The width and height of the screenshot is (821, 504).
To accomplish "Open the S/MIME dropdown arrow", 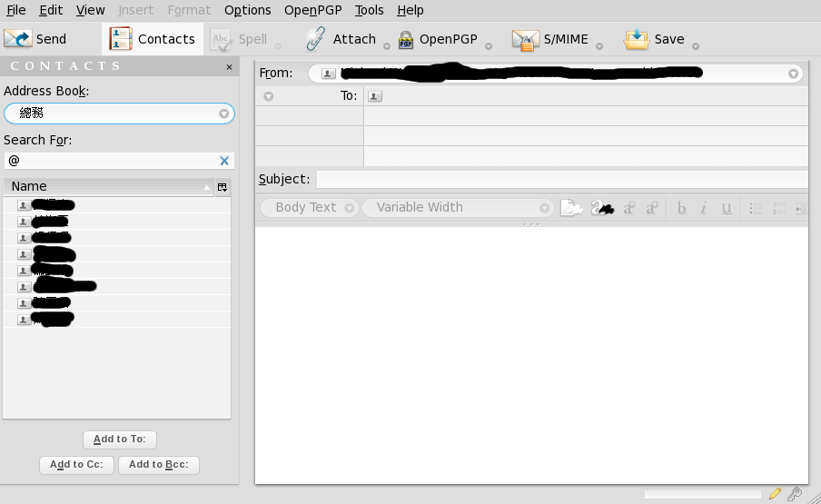I will 599,46.
